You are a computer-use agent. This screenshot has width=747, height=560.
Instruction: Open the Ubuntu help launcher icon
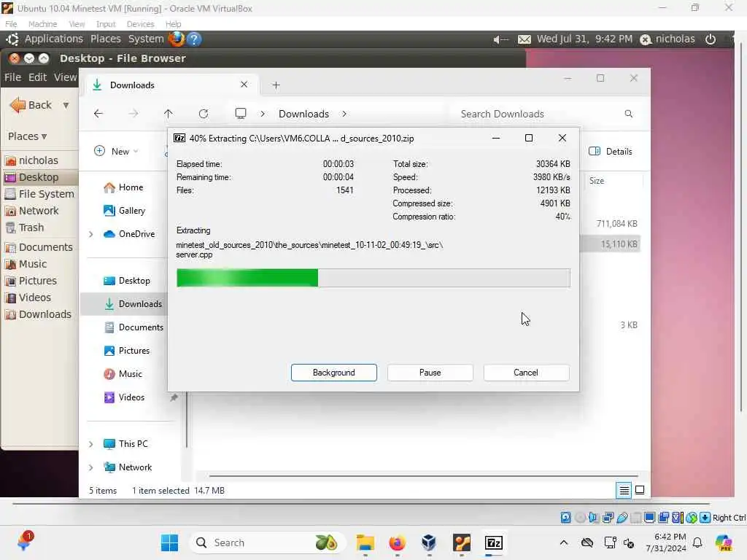point(194,39)
